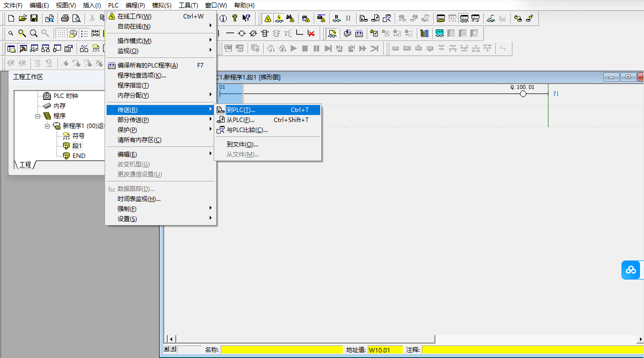644x358 pixels.
Task: Choose 到PLC(T) in the transfer submenu
Action: click(x=268, y=110)
